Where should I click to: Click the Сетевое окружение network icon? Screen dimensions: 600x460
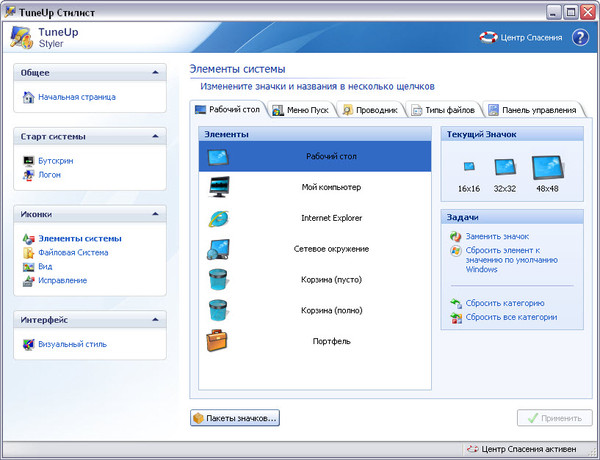pyautogui.click(x=218, y=249)
